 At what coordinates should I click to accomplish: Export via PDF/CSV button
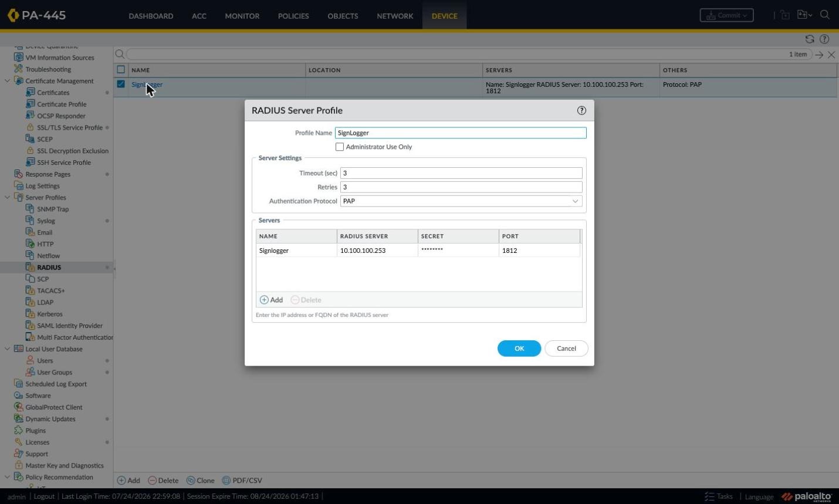[242, 481]
